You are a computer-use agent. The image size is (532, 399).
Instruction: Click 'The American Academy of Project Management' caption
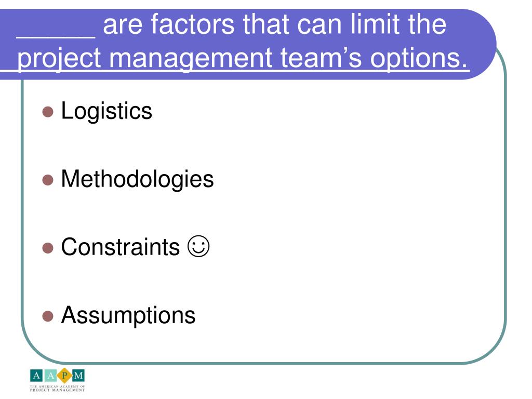click(57, 389)
